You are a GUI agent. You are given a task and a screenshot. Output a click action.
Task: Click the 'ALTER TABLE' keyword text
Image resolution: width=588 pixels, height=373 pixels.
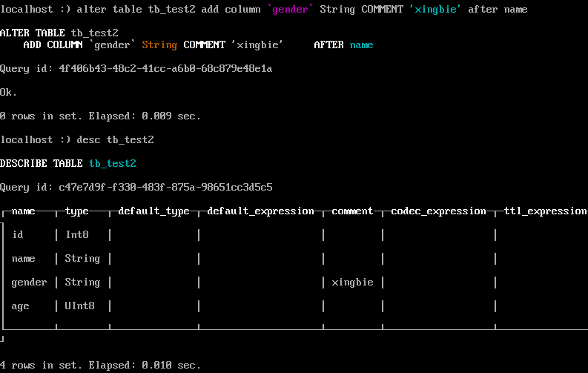[32, 33]
